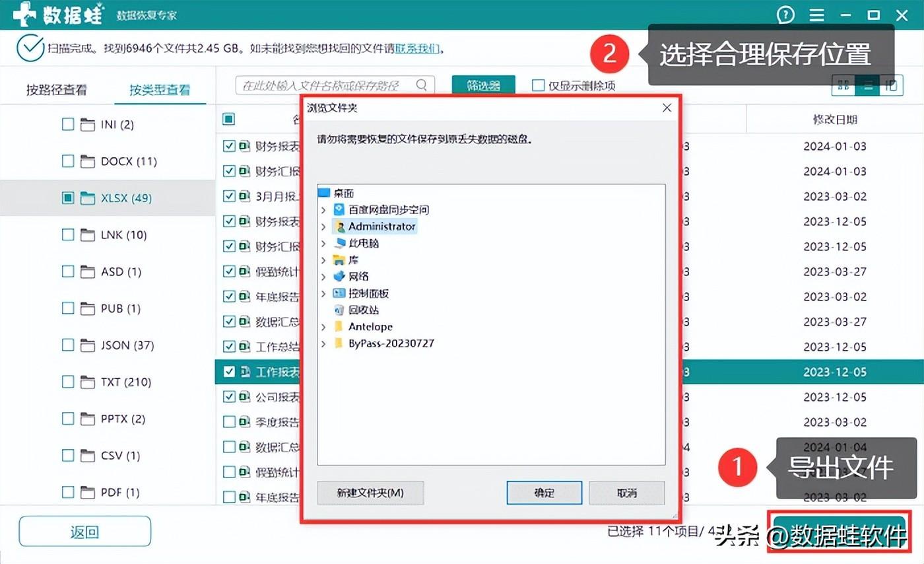Uncheck the highlighted 工作报表 checkbox

229,371
